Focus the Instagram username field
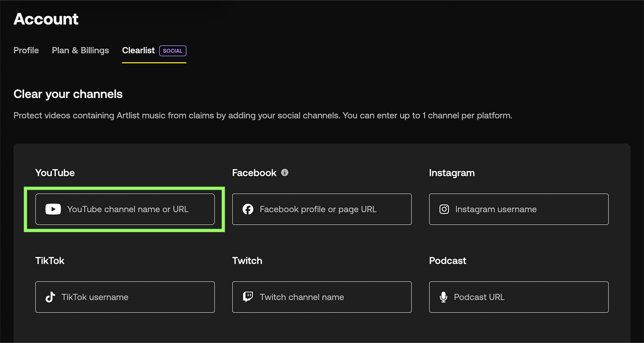The width and height of the screenshot is (644, 343). [519, 209]
